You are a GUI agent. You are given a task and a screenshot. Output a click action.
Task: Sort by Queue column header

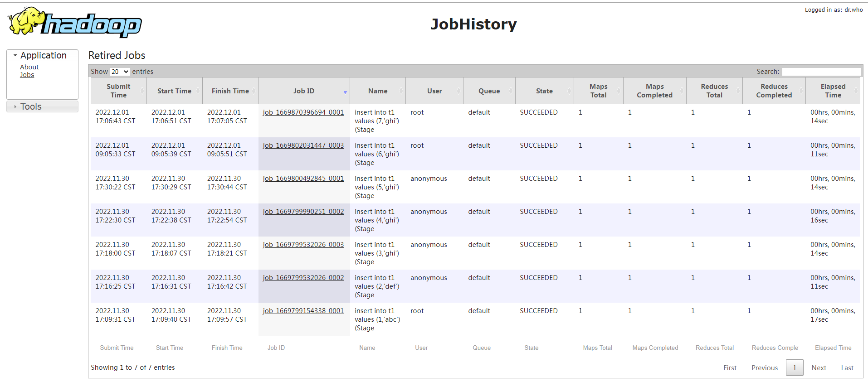pos(489,91)
